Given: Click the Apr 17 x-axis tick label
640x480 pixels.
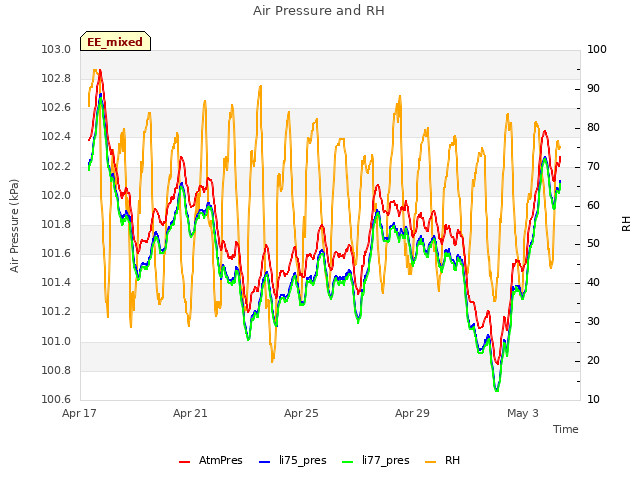Looking at the screenshot, I should pos(79,413).
